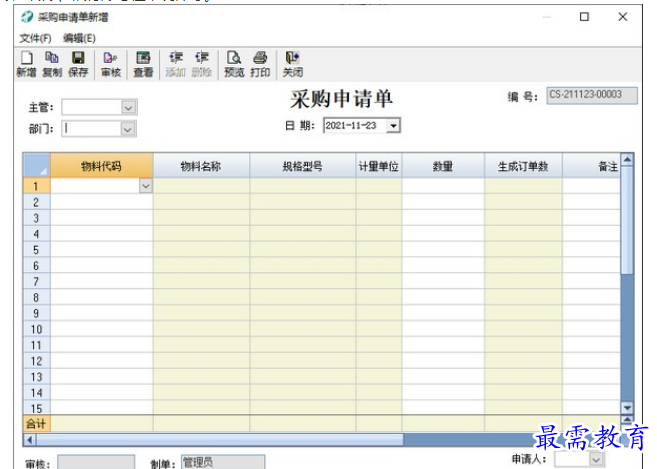Expand the 部门 dropdown

(128, 129)
